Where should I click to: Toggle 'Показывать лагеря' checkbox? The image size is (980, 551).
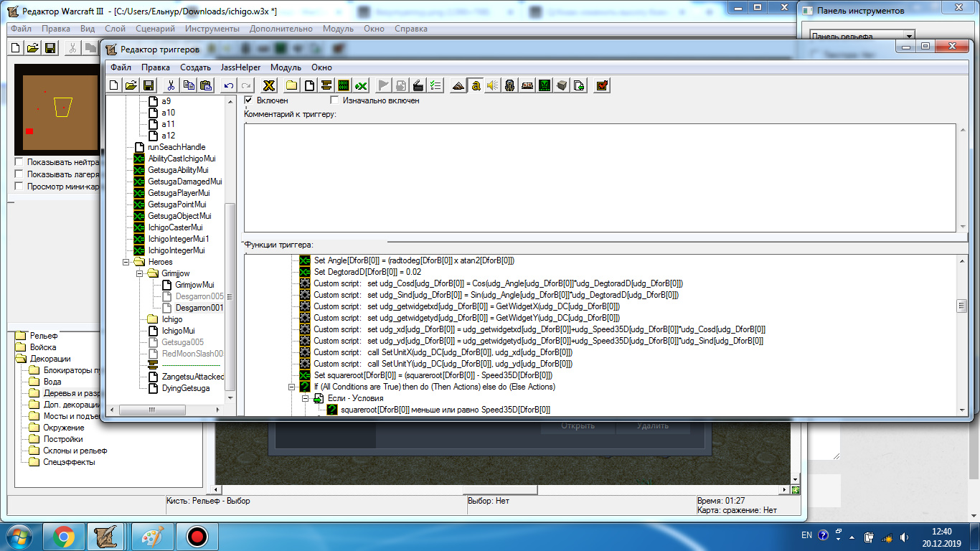19,174
